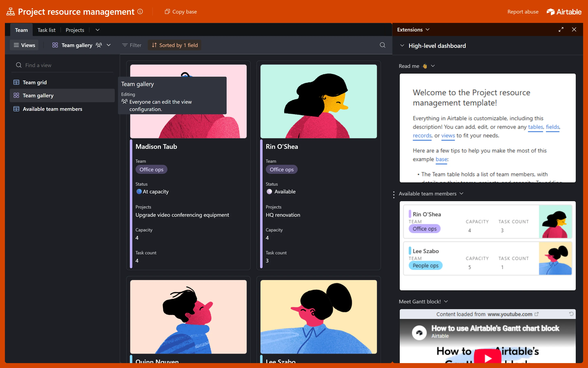Collapse the High-level dashboard chevron
588x368 pixels.
click(402, 46)
